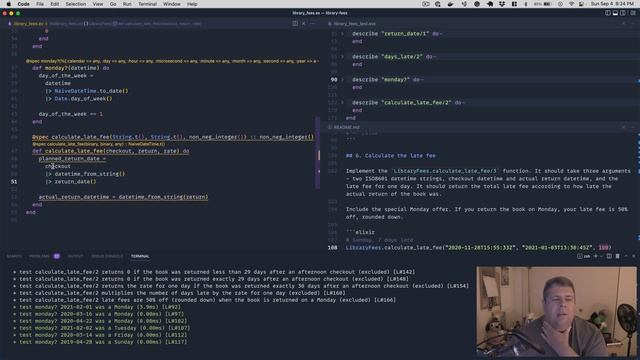Open the Help menu

[192, 4]
